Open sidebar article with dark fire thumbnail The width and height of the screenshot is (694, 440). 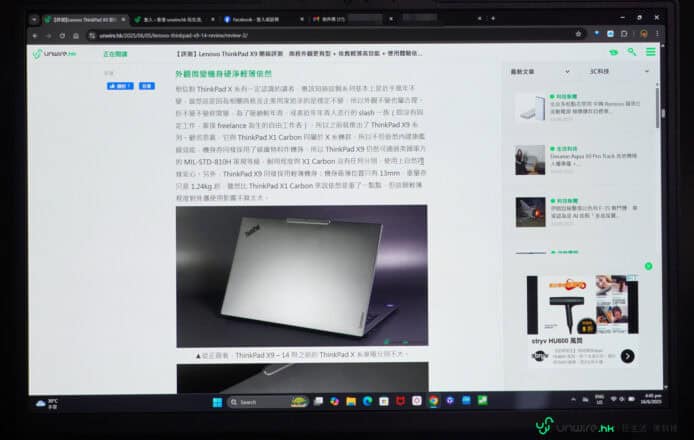[530, 212]
